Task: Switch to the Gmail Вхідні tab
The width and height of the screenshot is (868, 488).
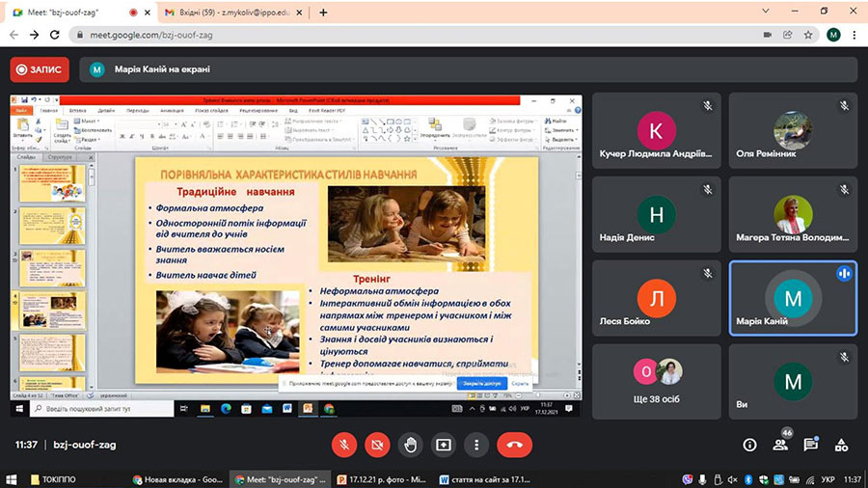Action: (233, 13)
